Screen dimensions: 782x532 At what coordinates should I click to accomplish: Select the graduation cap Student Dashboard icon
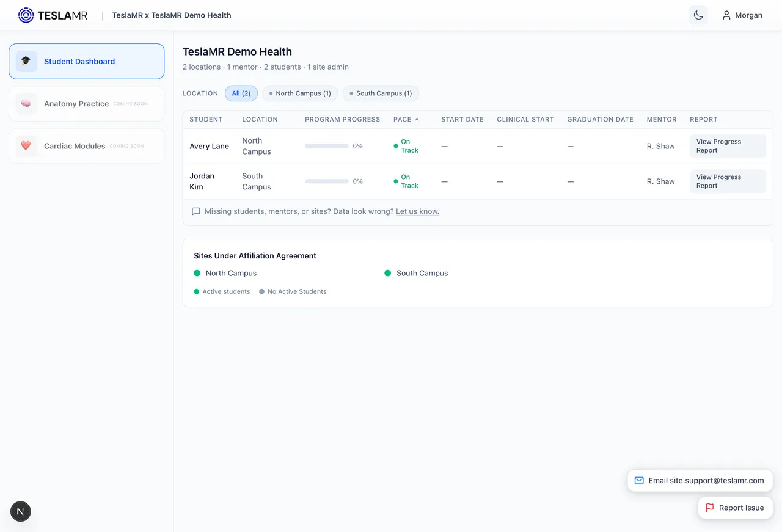pos(26,61)
